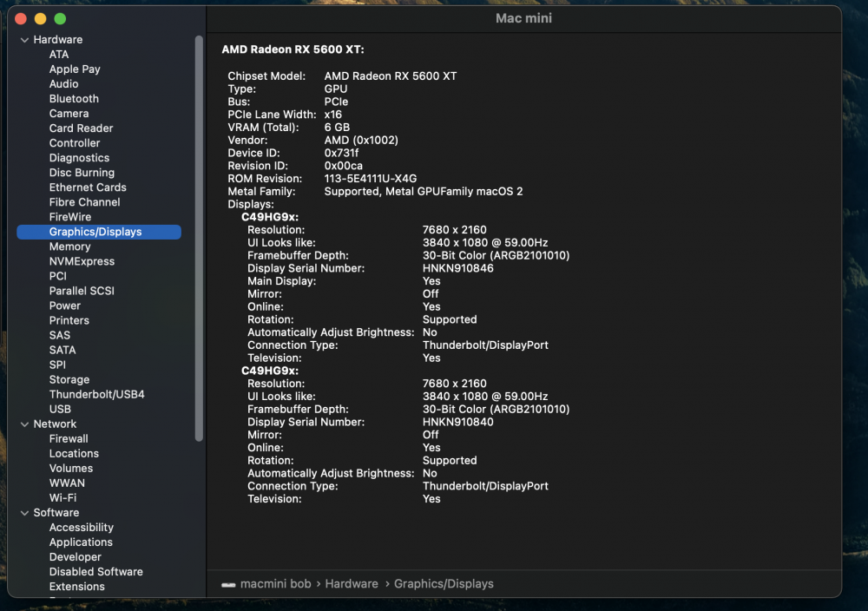The image size is (868, 611).
Task: Click the serial number HNKN910846
Action: 457,268
